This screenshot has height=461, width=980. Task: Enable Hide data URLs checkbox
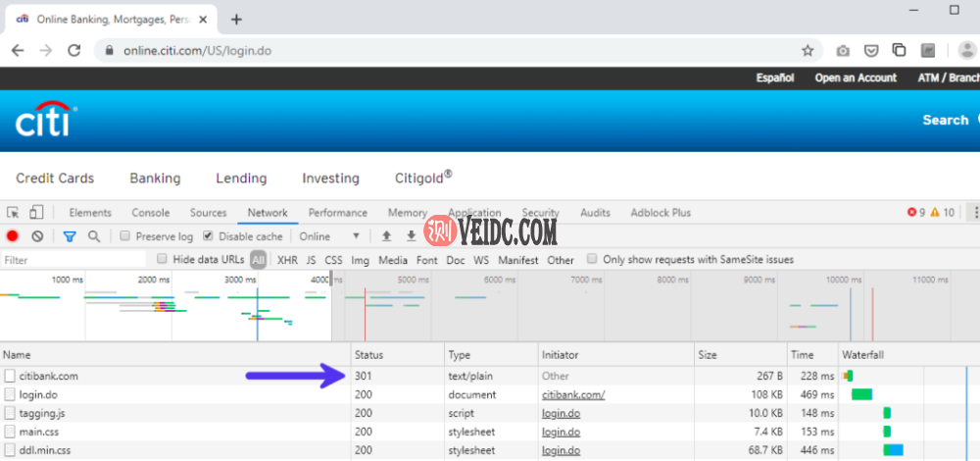162,259
